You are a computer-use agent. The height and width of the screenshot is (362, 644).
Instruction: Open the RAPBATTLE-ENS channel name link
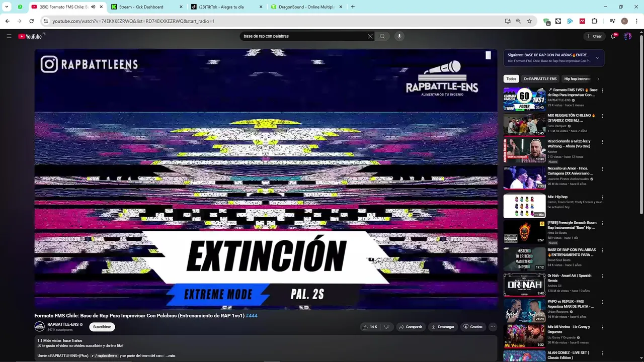[x=63, y=324]
